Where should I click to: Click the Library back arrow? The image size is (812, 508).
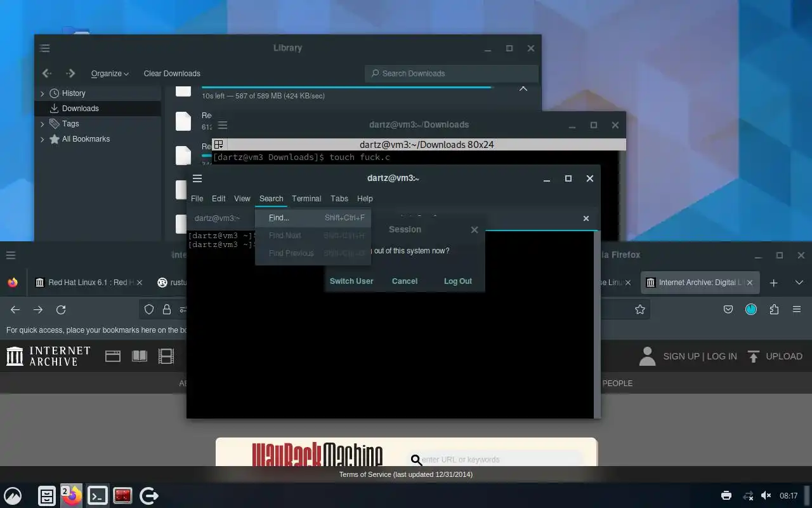47,74
